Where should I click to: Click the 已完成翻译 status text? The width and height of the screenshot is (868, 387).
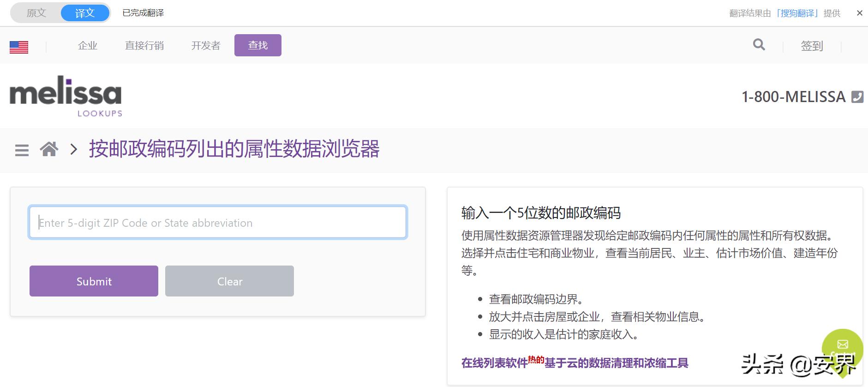click(143, 13)
